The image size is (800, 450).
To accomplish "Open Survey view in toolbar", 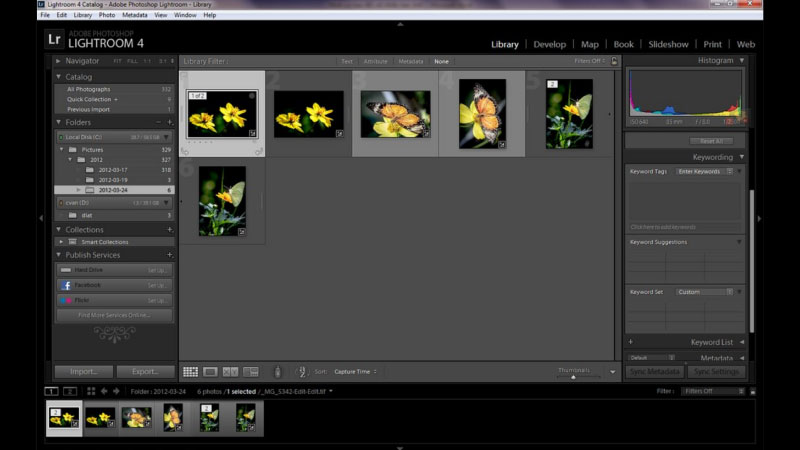I will pyautogui.click(x=250, y=372).
